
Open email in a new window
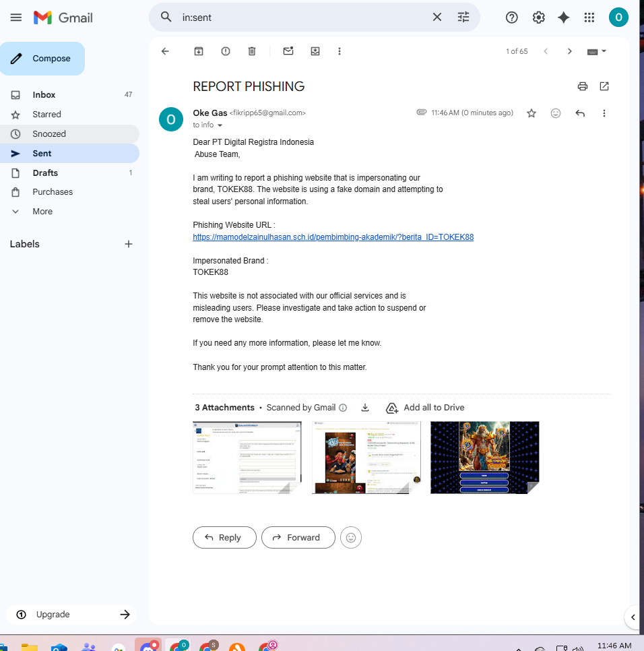[604, 86]
